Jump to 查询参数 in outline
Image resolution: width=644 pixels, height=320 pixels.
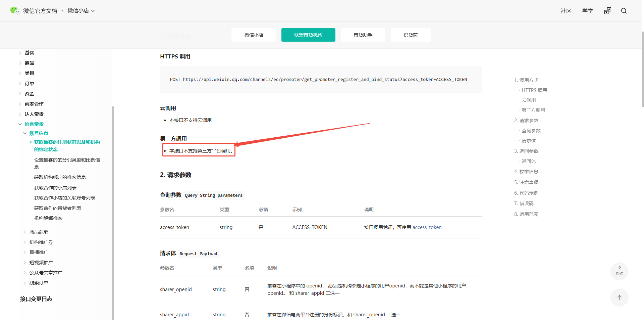[x=531, y=131]
